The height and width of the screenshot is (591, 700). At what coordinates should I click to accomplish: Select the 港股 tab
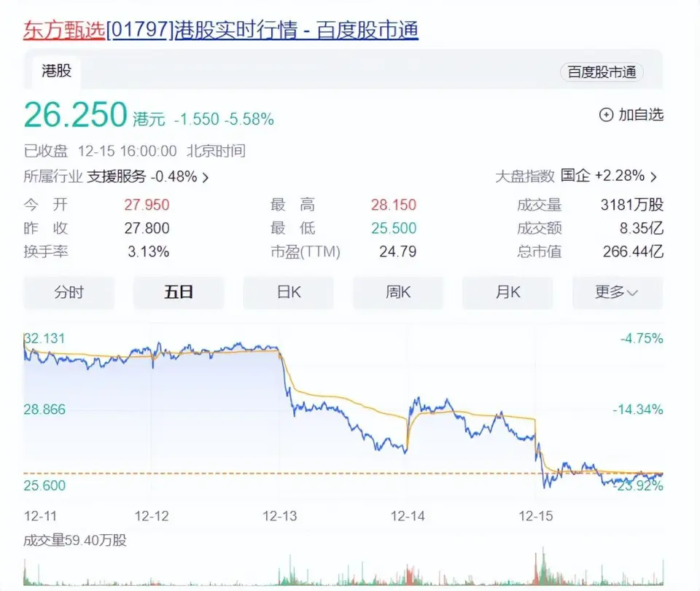(x=55, y=71)
